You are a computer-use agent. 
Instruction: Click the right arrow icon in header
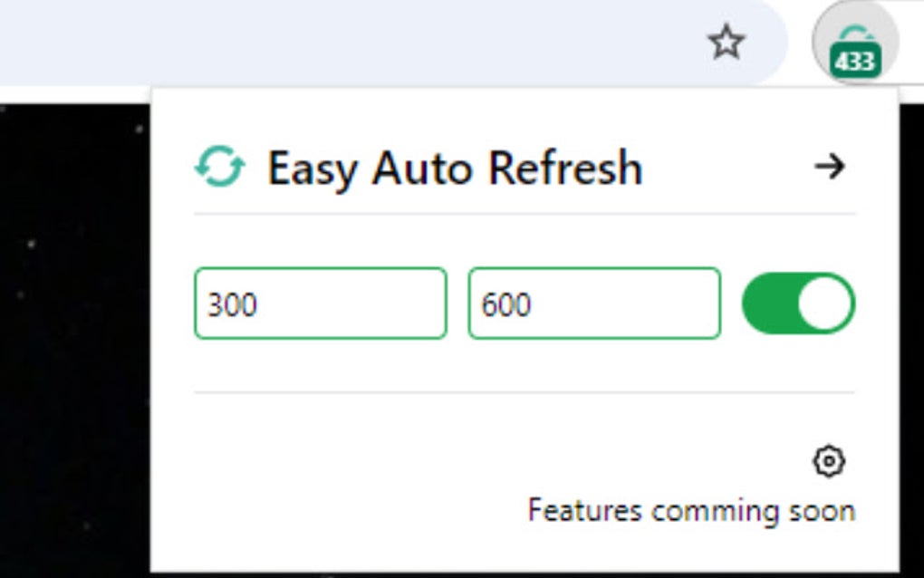point(829,166)
